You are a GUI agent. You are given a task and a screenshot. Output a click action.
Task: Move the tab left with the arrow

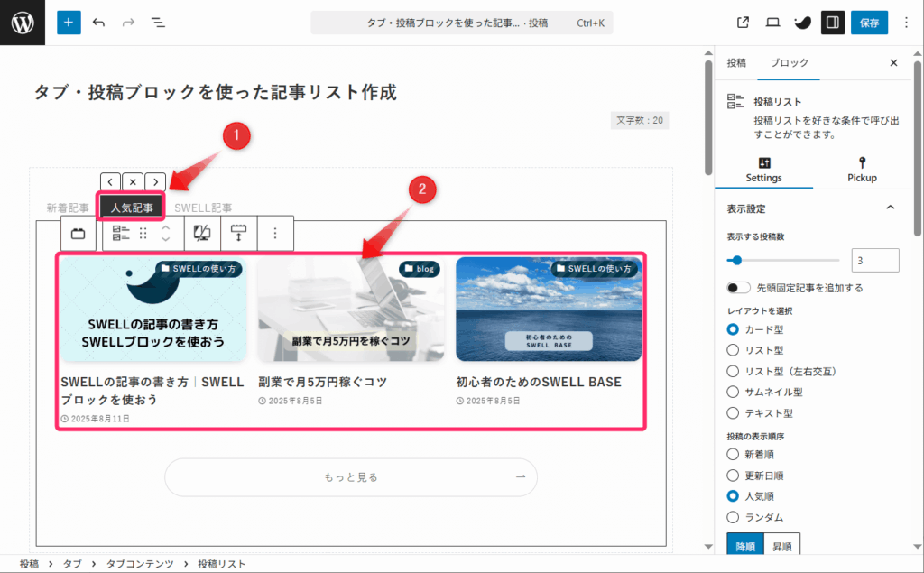point(110,182)
